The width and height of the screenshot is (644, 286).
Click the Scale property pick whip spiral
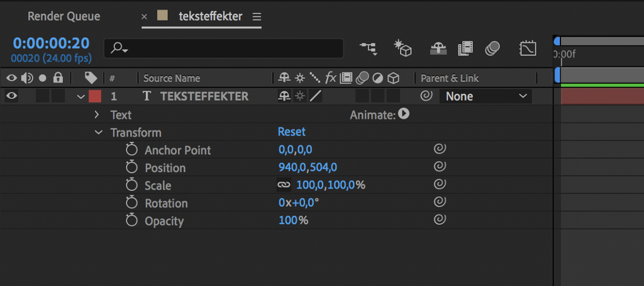[x=440, y=185]
